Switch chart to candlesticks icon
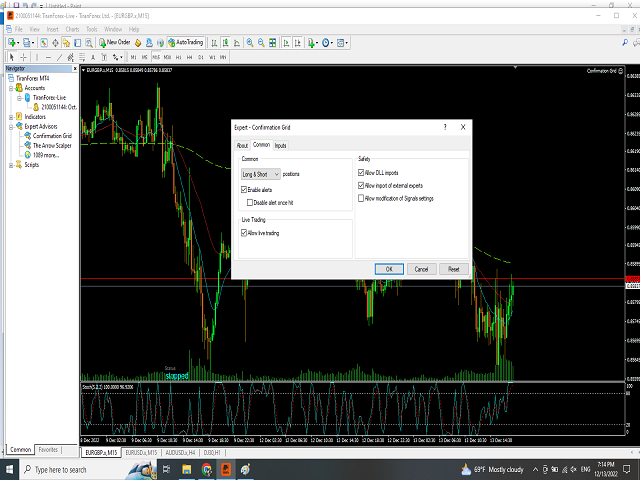 pyautogui.click(x=225, y=42)
